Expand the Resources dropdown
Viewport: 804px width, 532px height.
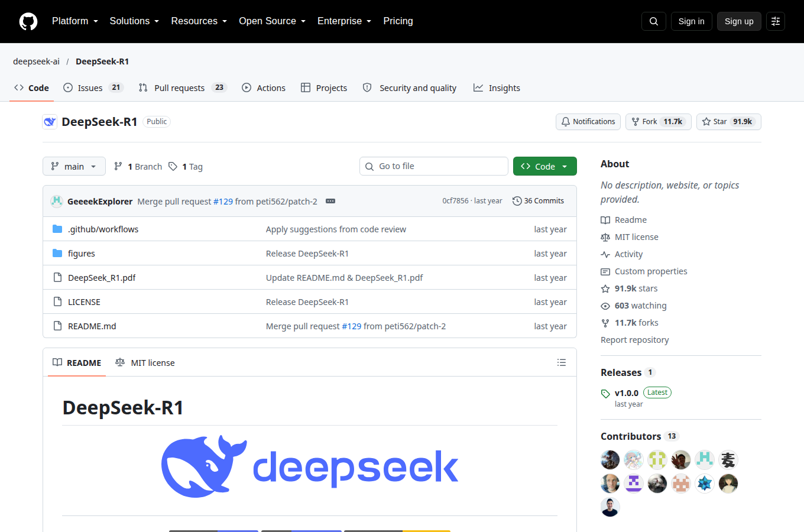[199, 21]
